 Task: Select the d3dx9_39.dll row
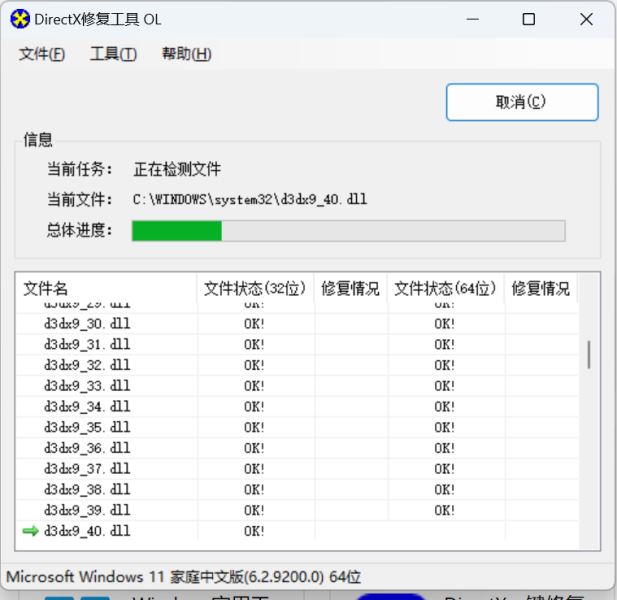(x=297, y=510)
